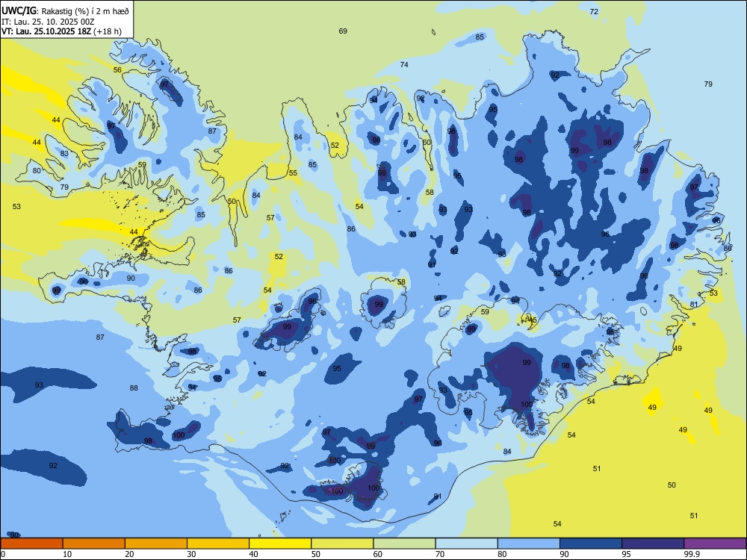Select the 30–40 amber legend band

pyautogui.click(x=218, y=544)
